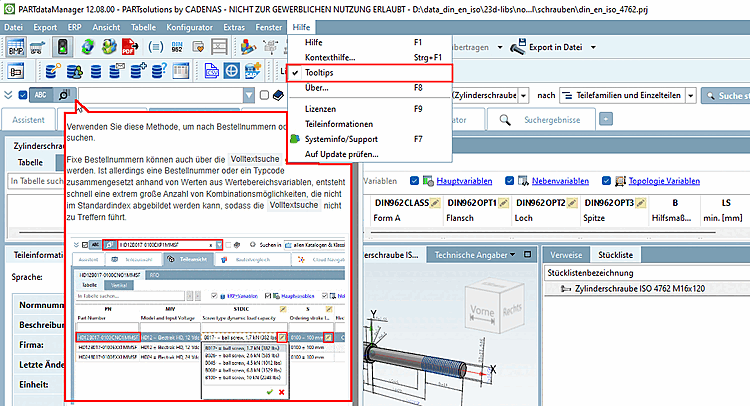Image resolution: width=750 pixels, height=406 pixels.
Task: Uncheck the Nebenvariablen checkbox
Action: (509, 181)
